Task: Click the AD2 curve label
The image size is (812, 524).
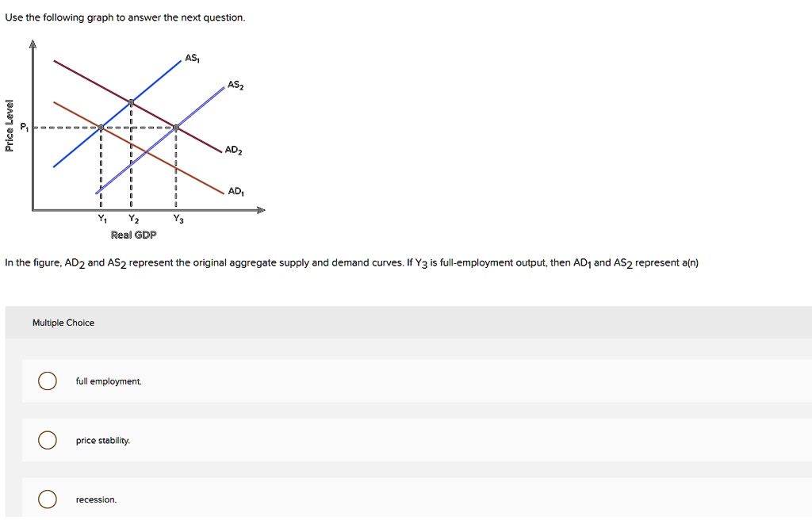Action: point(235,149)
